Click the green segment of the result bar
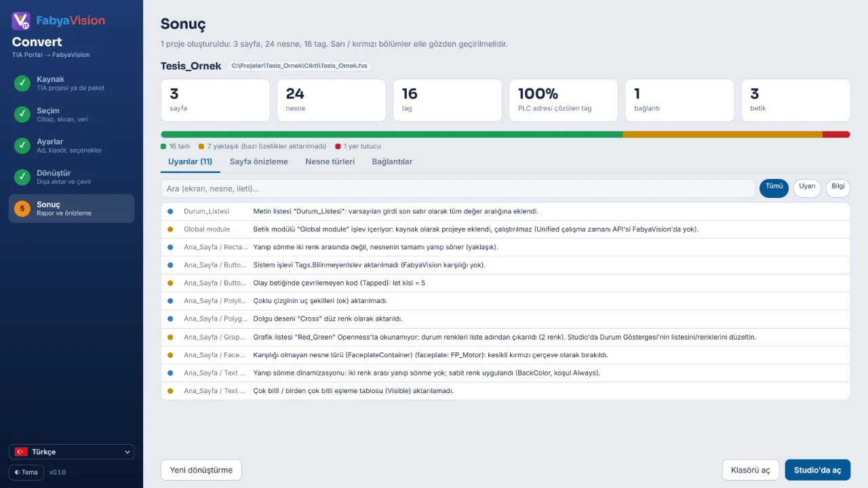868x488 pixels. click(391, 134)
